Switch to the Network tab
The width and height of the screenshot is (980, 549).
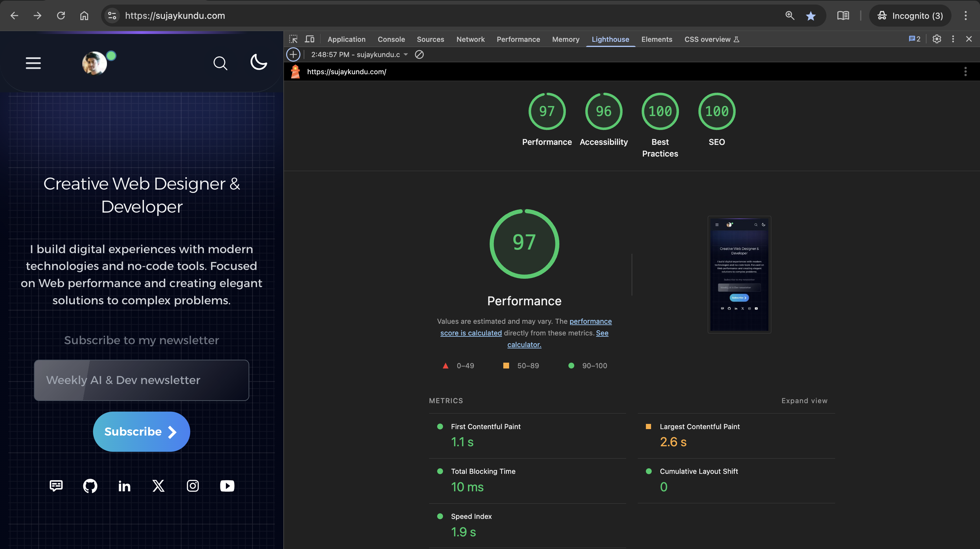pyautogui.click(x=470, y=39)
